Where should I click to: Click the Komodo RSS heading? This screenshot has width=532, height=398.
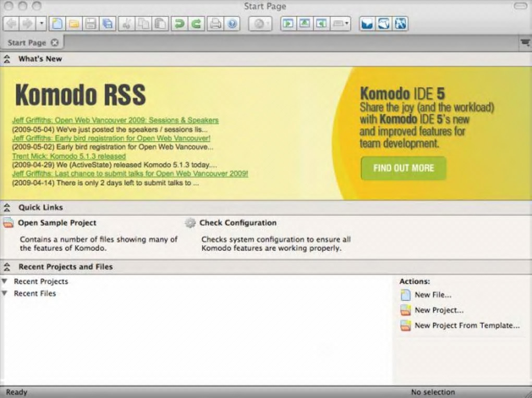[80, 95]
